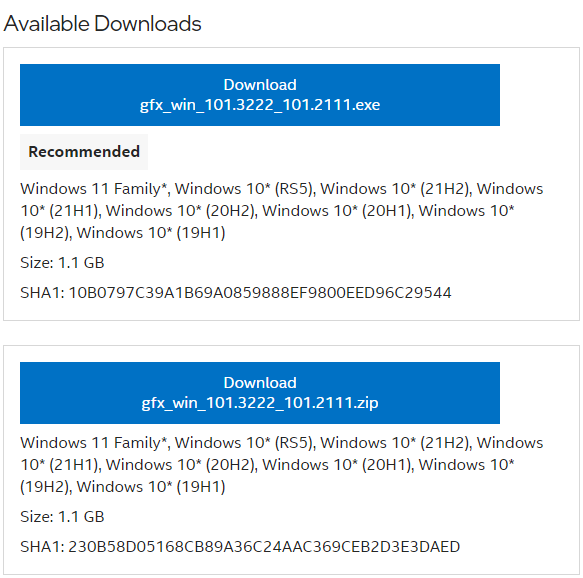Click the Recommended badge
This screenshot has width=583, height=578.
coord(84,152)
